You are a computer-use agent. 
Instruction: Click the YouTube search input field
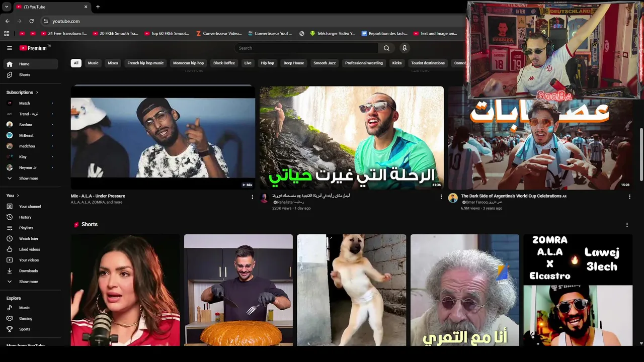(306, 48)
